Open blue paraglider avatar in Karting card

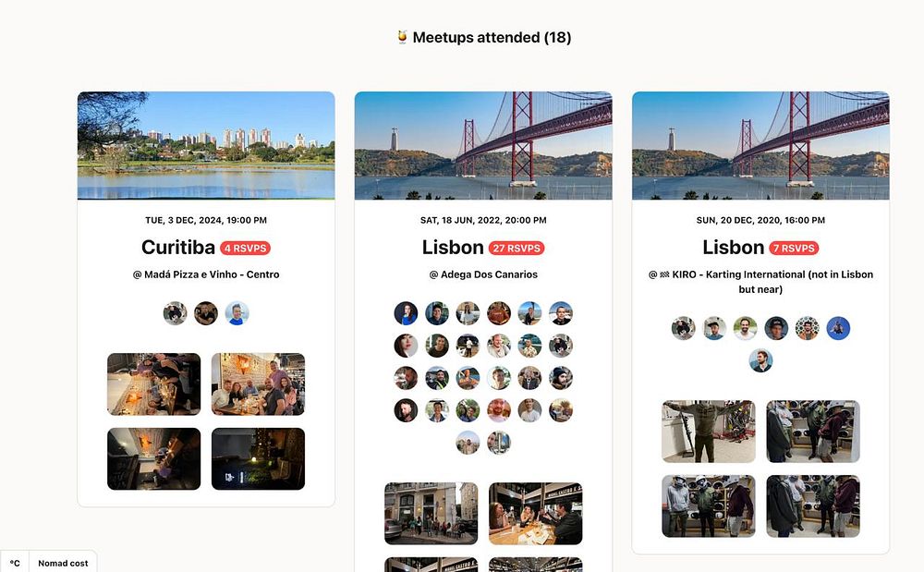pyautogui.click(x=838, y=328)
